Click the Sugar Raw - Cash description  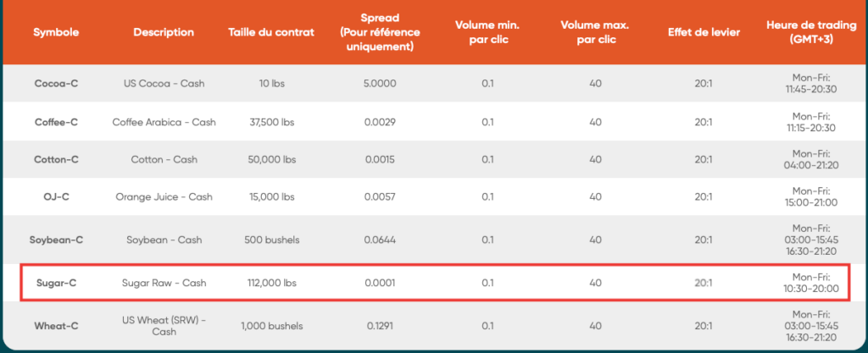tap(164, 283)
